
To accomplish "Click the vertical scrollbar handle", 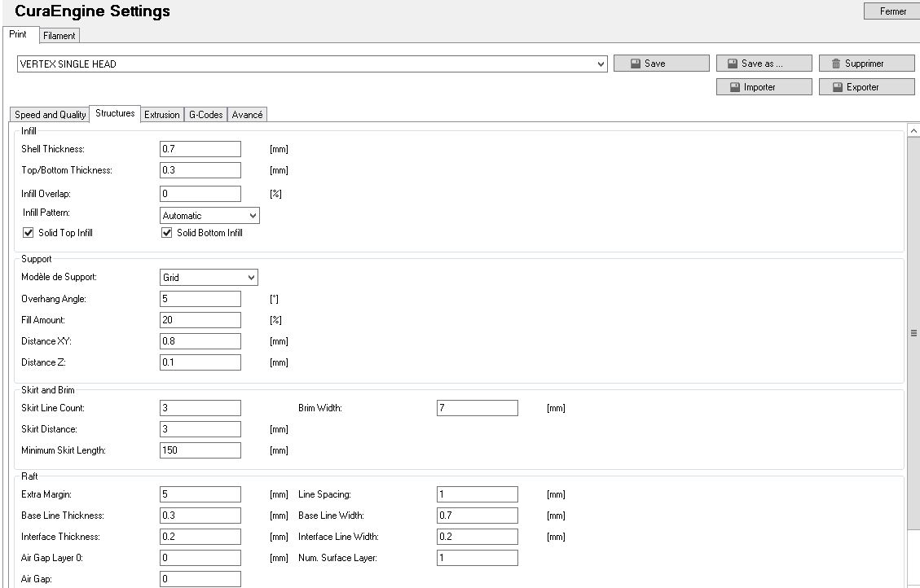I will point(913,334).
